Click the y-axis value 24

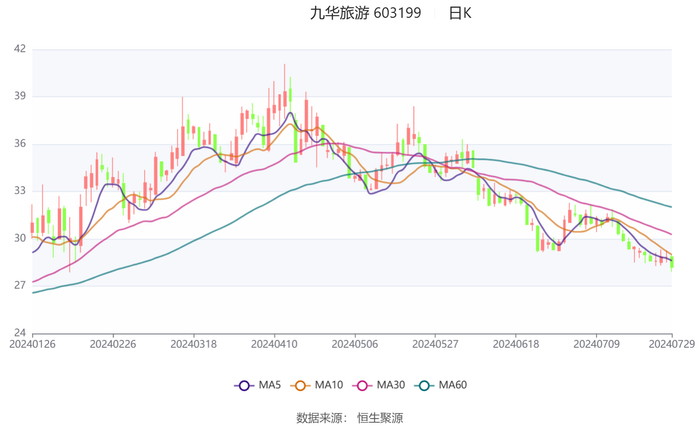point(20,333)
